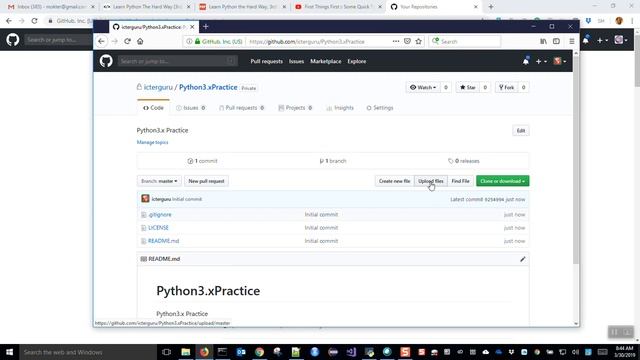Image resolution: width=640 pixels, height=360 pixels.
Task: Show Firefox sidebars icon
Action: 556,41
